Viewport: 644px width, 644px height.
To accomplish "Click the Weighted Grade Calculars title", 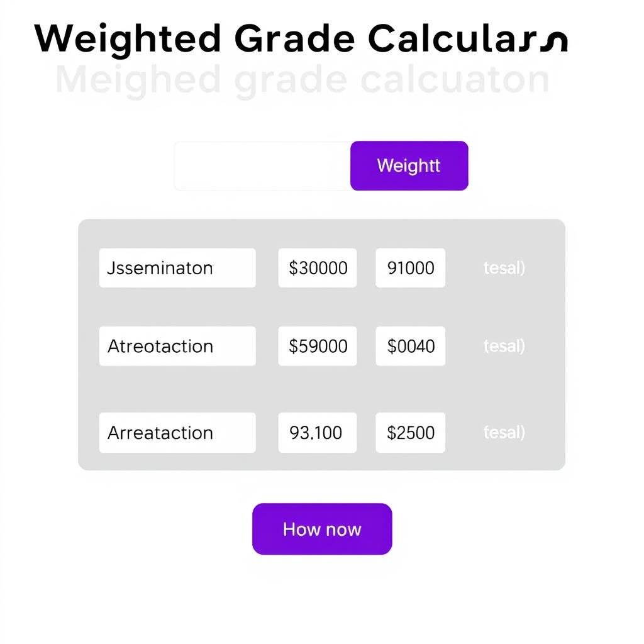I will click(x=302, y=39).
